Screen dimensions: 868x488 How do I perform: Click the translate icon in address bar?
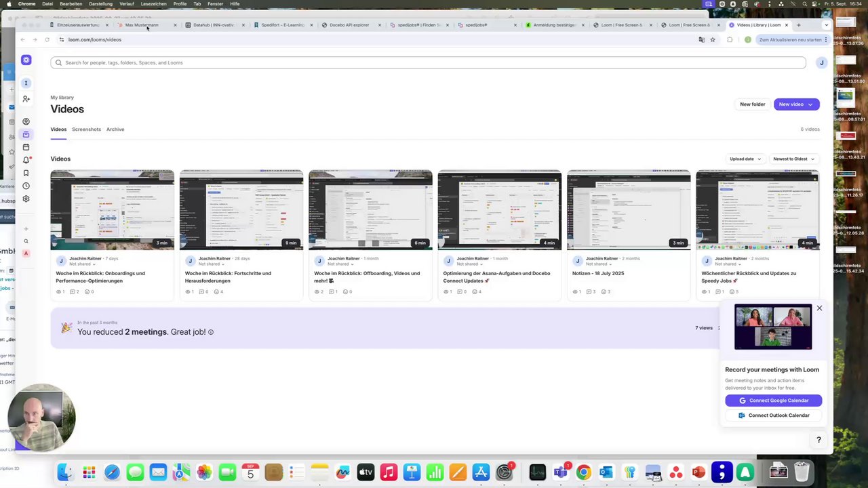pyautogui.click(x=701, y=39)
